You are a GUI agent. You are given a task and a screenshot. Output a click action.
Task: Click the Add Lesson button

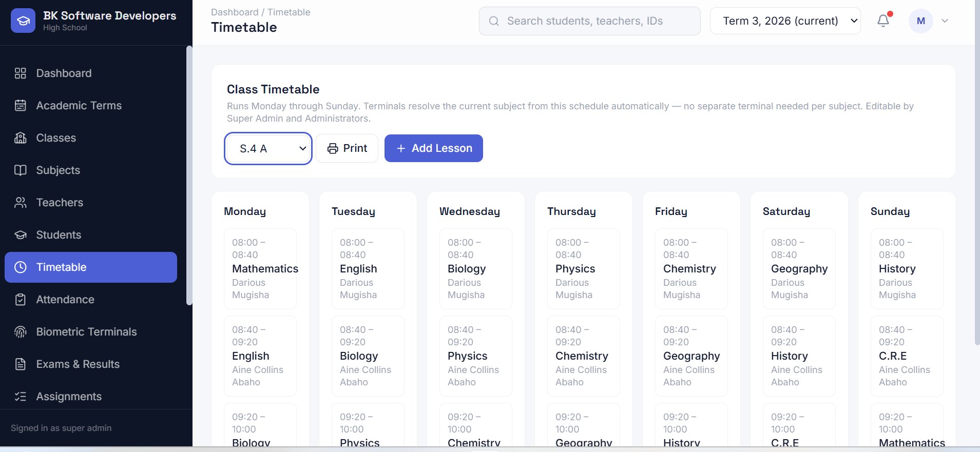click(434, 148)
